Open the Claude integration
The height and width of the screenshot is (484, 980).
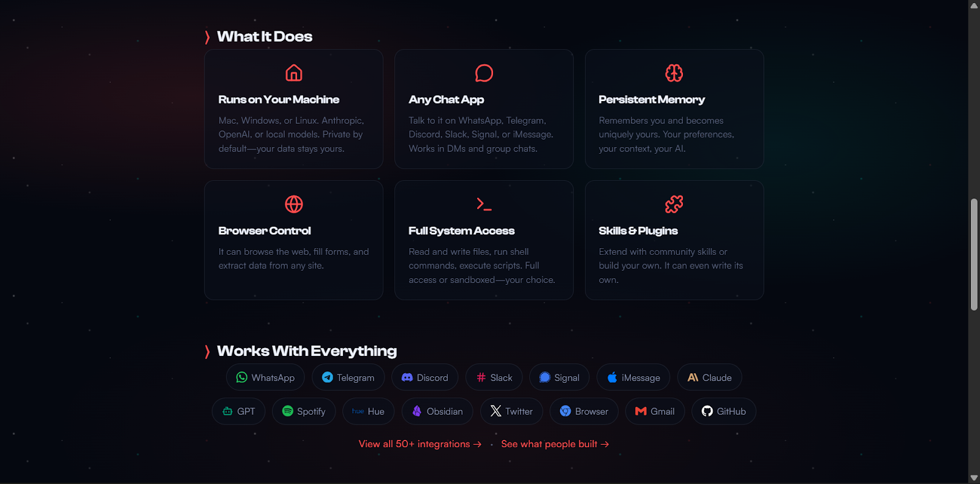pyautogui.click(x=709, y=377)
